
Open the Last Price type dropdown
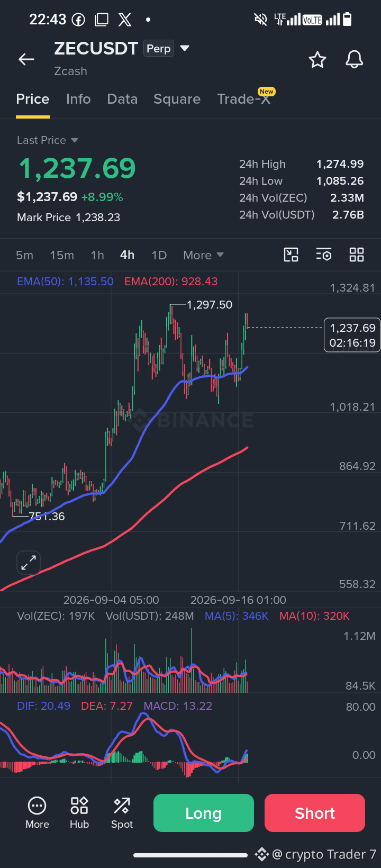pos(48,140)
